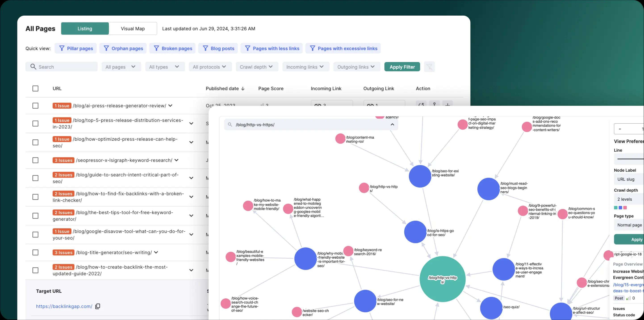Switch to the Listing tab
644x320 pixels.
(85, 29)
